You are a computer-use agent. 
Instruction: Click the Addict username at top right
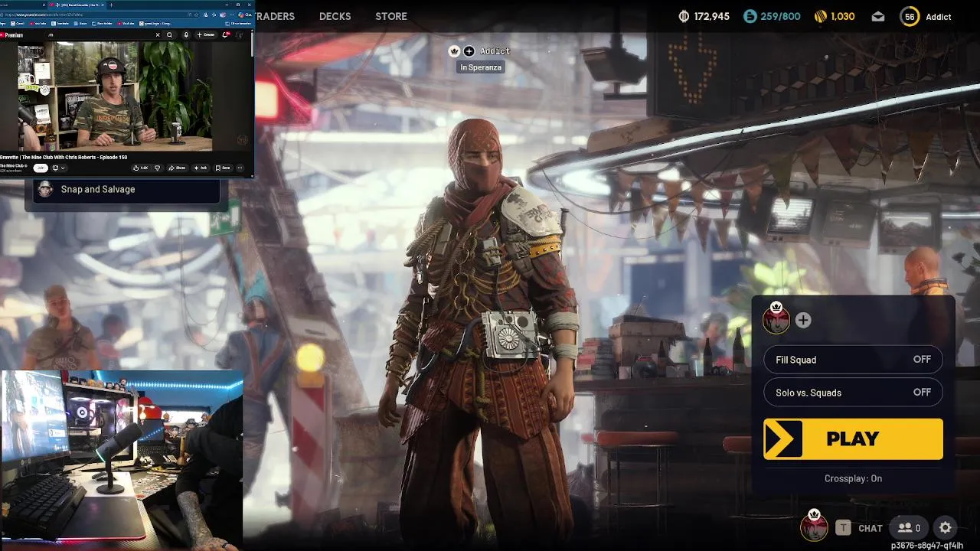[x=939, y=17]
